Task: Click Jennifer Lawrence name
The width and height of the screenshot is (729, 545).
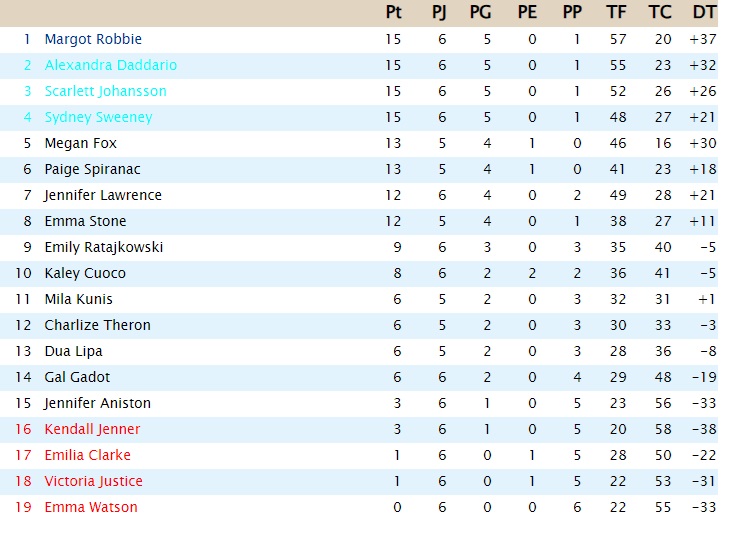Action: [x=103, y=195]
